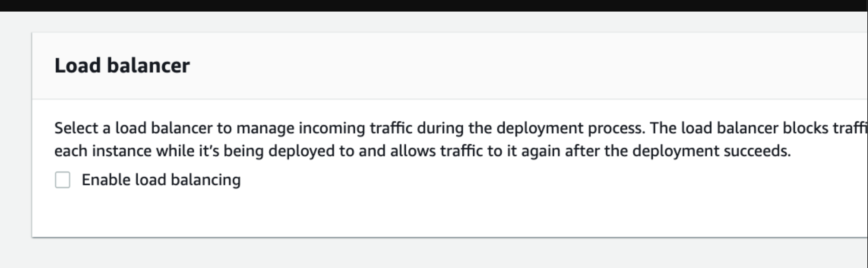Click the word 'Load' in panel heading
Image resolution: width=868 pixels, height=268 pixels.
pyautogui.click(x=77, y=65)
